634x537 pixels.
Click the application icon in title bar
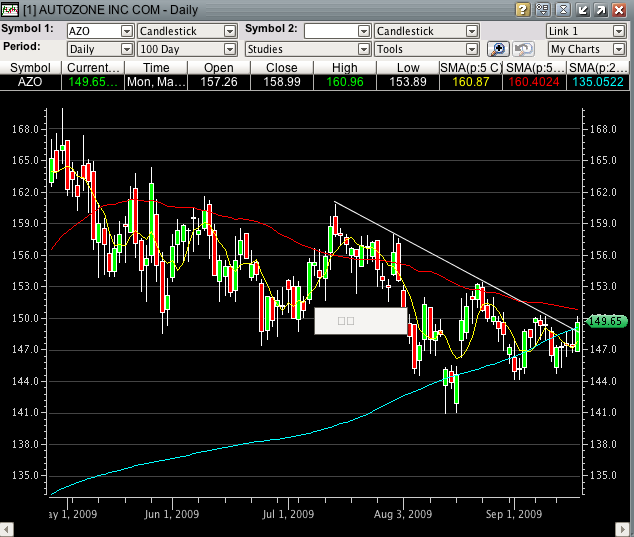click(x=10, y=9)
